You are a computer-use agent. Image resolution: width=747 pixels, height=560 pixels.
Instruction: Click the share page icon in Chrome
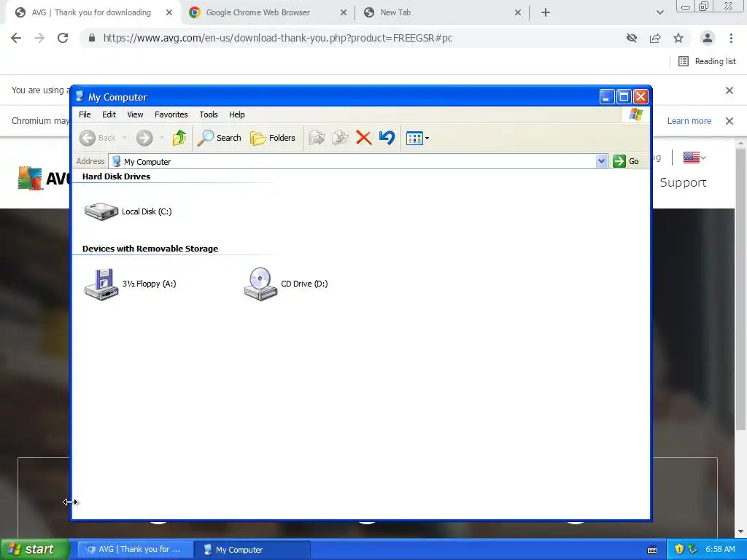655,38
